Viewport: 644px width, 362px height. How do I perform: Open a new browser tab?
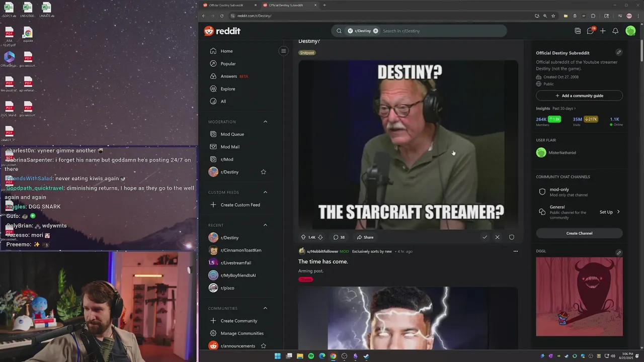tap(324, 5)
